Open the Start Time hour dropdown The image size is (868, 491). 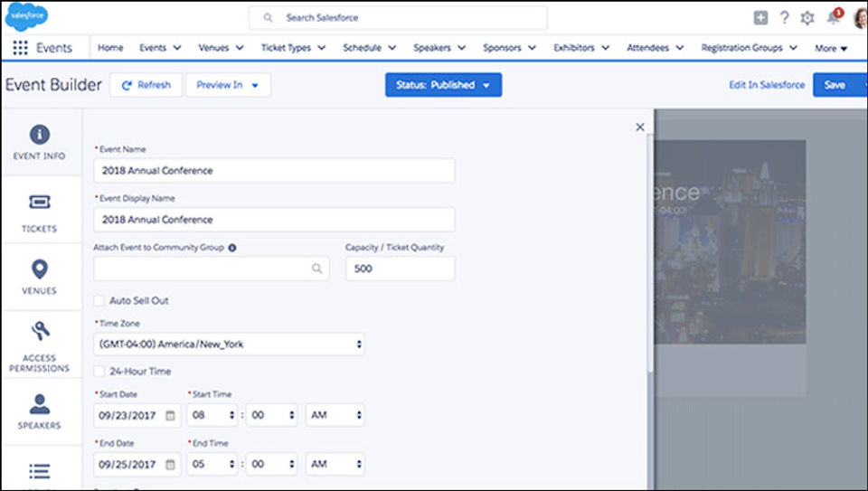coord(212,415)
